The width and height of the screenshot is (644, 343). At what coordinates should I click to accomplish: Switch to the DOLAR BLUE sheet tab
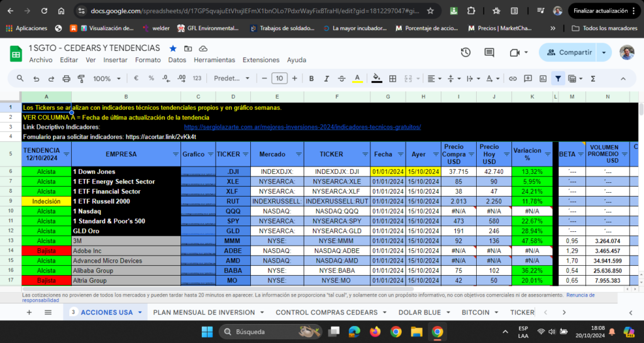coord(418,312)
